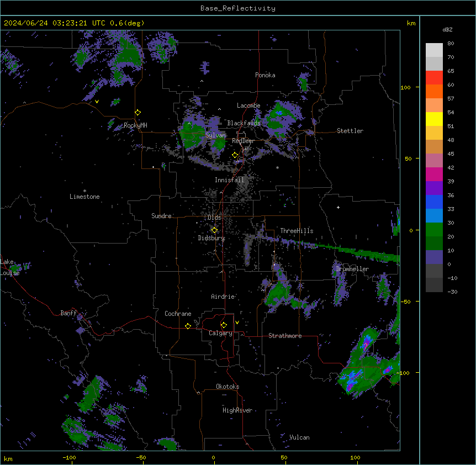This screenshot has width=476, height=465.
Task: Click the Cochrane city label
Action: point(178,314)
